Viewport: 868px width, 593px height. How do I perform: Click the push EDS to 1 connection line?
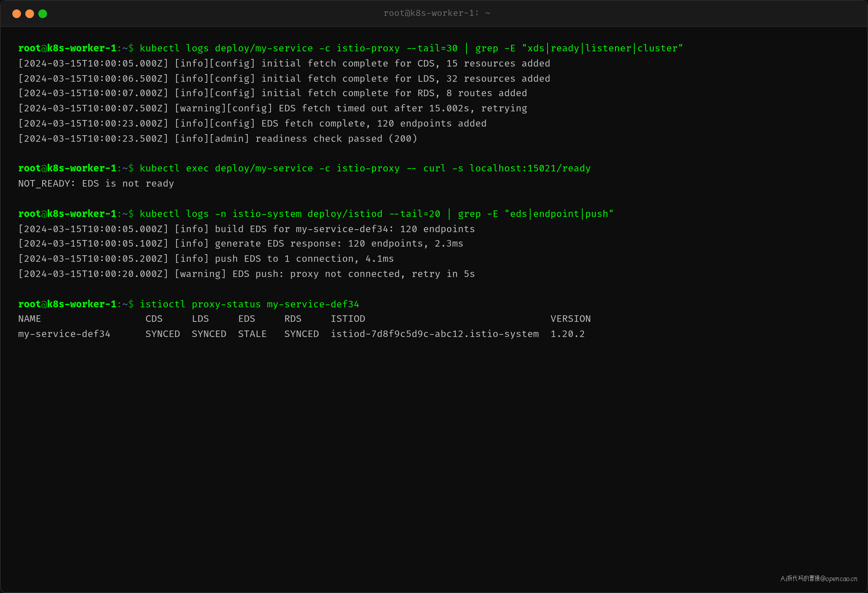pos(206,259)
